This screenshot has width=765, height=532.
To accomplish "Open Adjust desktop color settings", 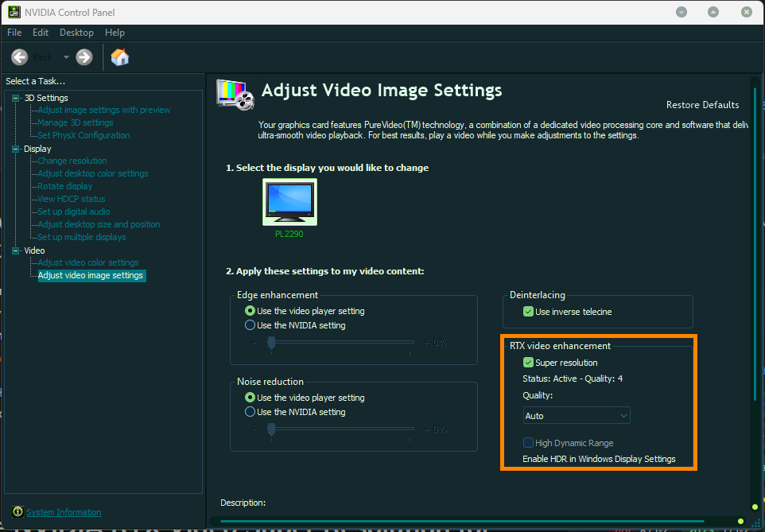I will click(93, 173).
